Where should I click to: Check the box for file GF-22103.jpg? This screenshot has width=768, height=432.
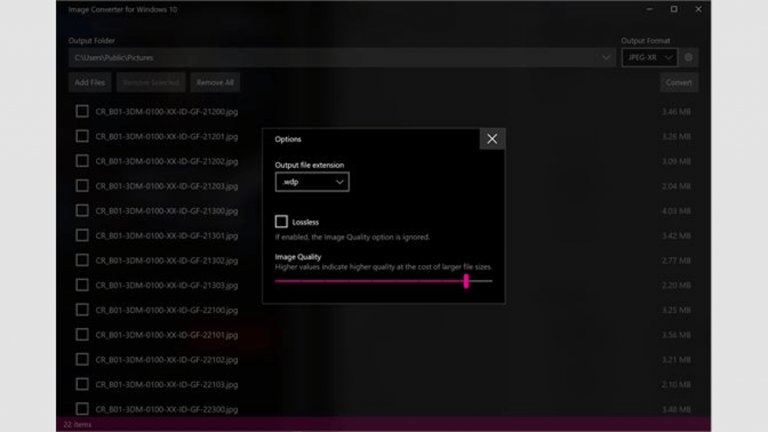click(82, 384)
